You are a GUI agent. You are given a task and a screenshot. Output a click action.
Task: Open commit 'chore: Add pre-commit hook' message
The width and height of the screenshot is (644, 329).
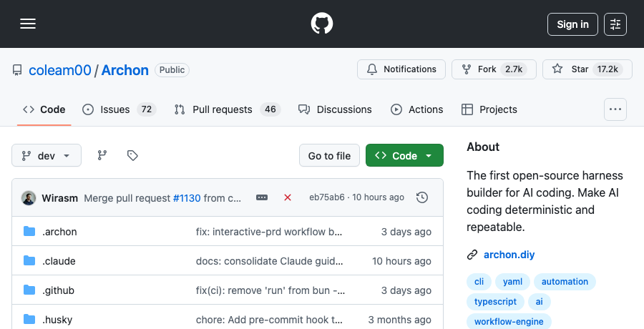point(269,320)
